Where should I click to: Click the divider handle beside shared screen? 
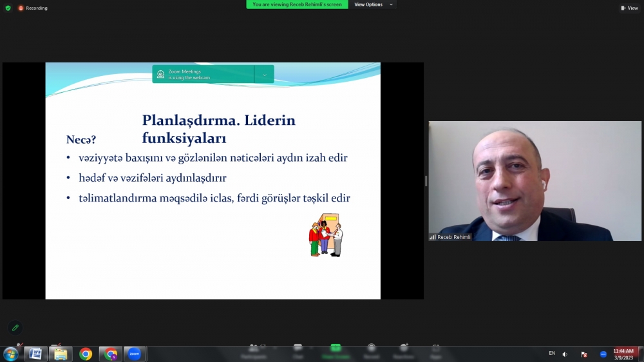(x=426, y=181)
